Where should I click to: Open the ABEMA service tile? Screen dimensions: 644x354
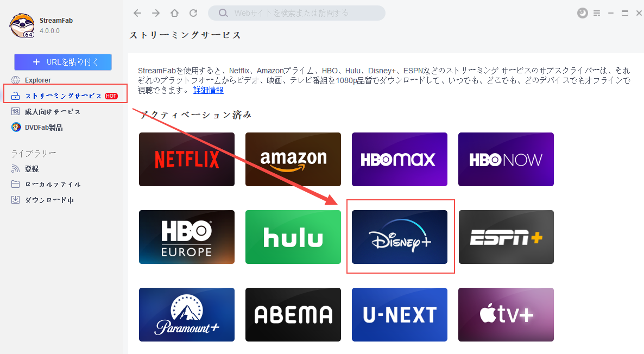(293, 314)
